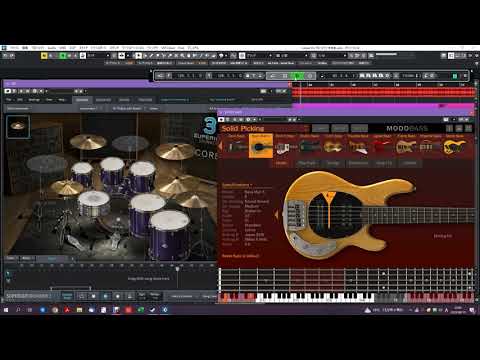Open Windows taskbar search
The height and width of the screenshot is (360, 480).
(18, 310)
